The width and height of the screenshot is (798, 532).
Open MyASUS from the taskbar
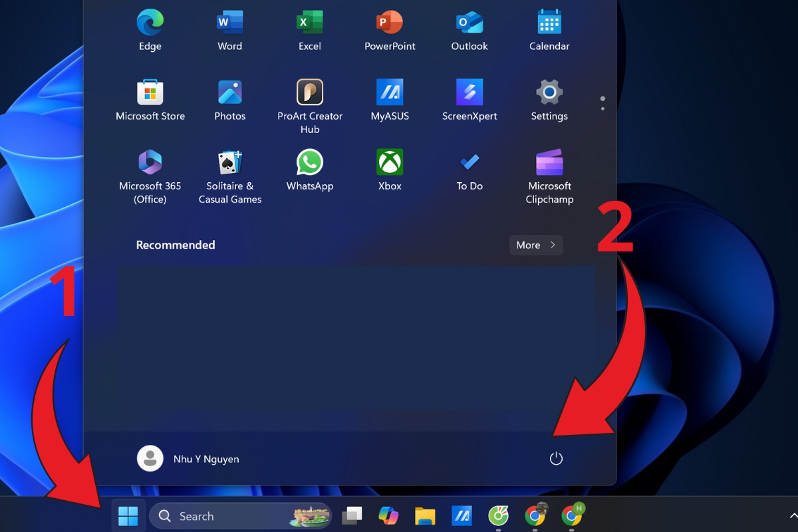(x=462, y=515)
